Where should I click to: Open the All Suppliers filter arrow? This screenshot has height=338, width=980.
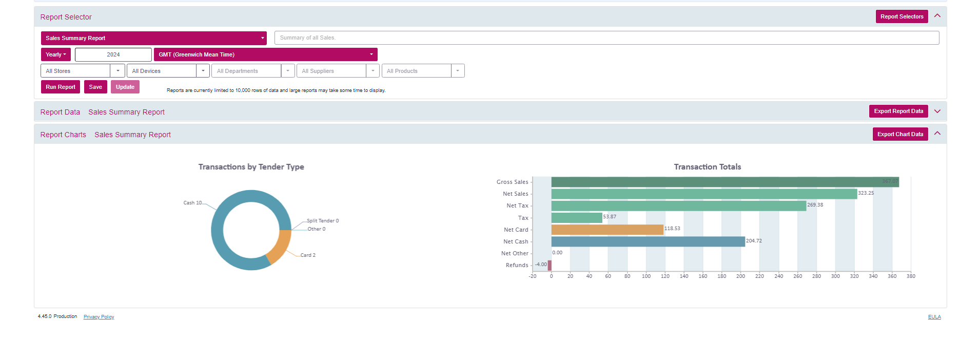(373, 71)
